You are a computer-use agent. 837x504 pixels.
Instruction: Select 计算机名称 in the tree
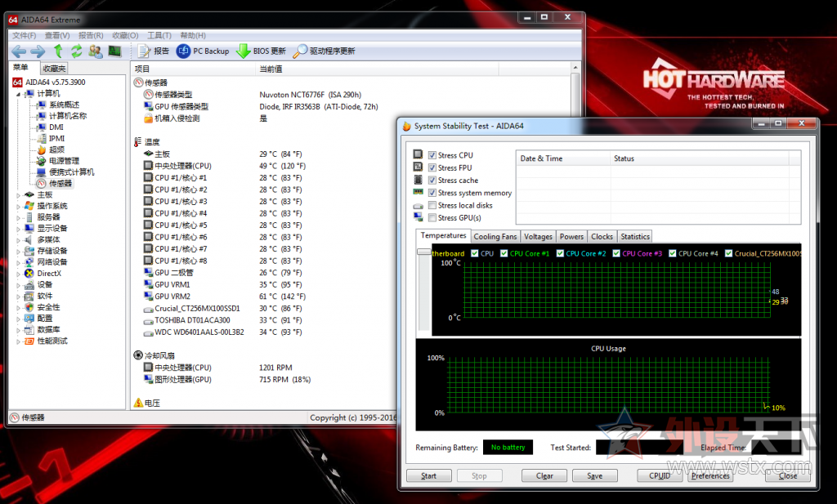coord(68,116)
